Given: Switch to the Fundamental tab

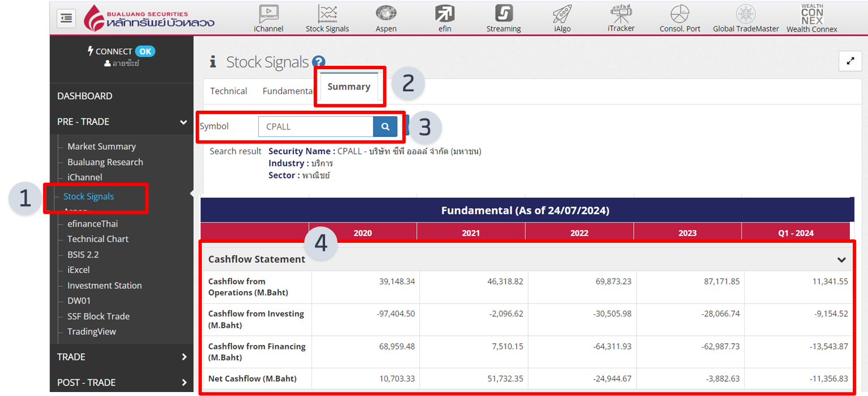Looking at the screenshot, I should coord(288,91).
